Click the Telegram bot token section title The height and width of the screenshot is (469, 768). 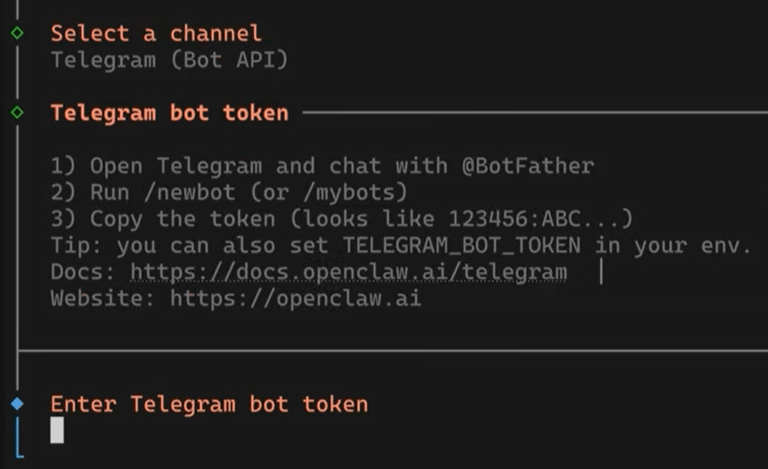tap(169, 113)
